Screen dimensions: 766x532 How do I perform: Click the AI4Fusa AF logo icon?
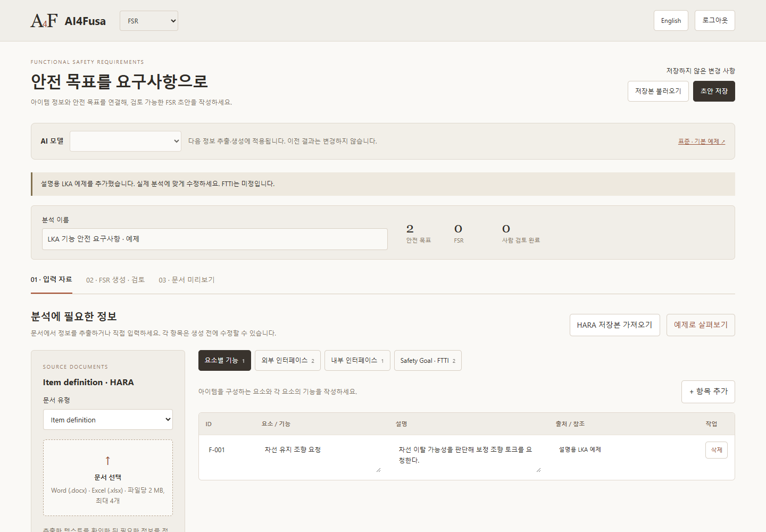tap(44, 21)
